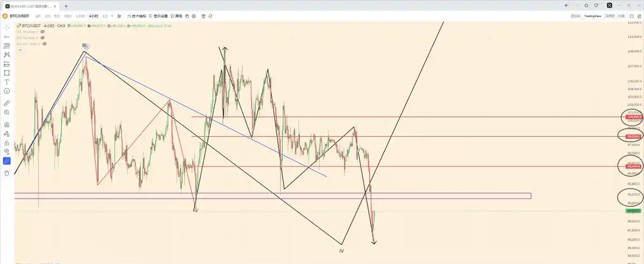Activate the zoom-in magnifier tool
644x264 pixels.
click(x=6, y=113)
